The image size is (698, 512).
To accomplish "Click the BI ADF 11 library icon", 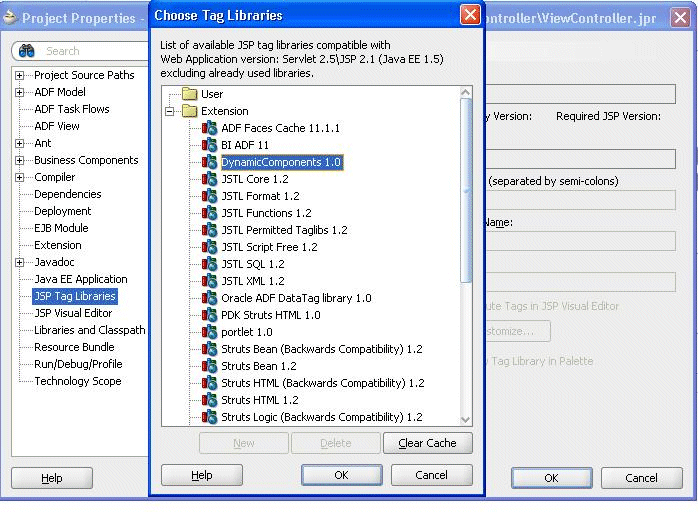I will [209, 145].
